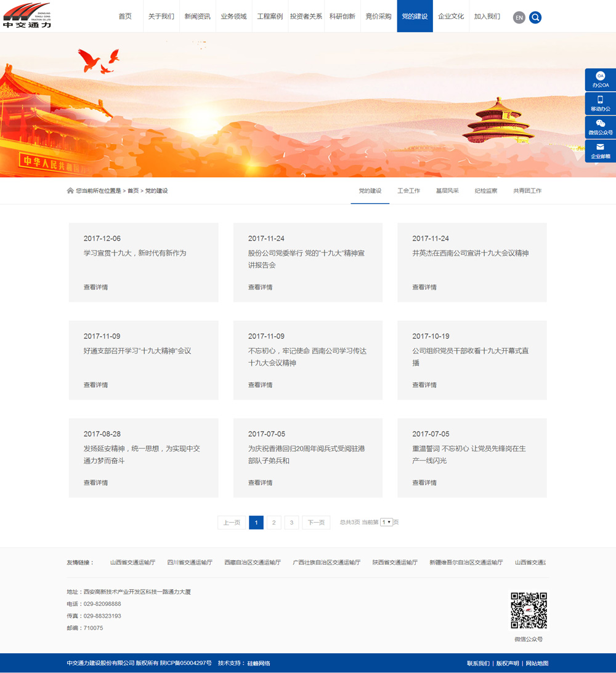
Task: Open the 关于我们 navigation menu
Action: 161,17
